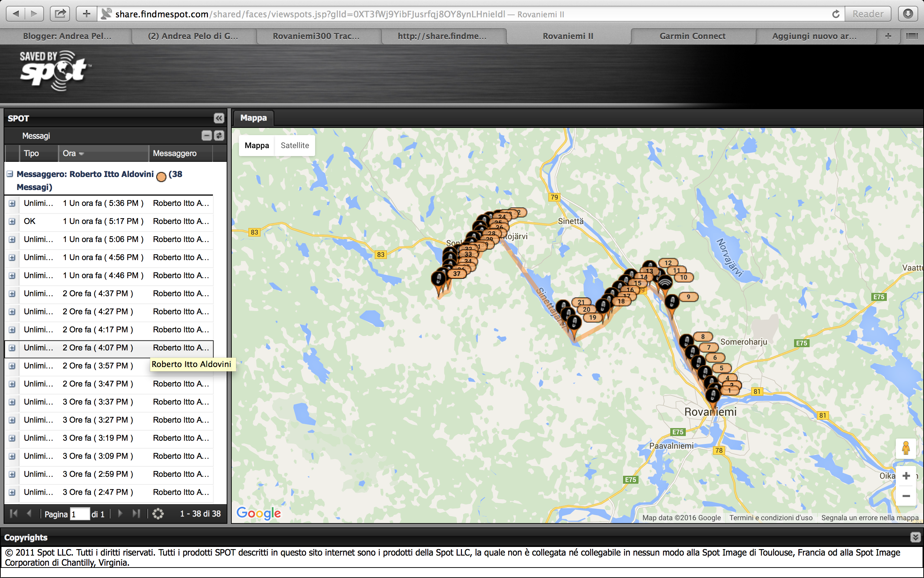924x578 pixels.
Task: Click track point label 12 on map
Action: click(x=668, y=263)
